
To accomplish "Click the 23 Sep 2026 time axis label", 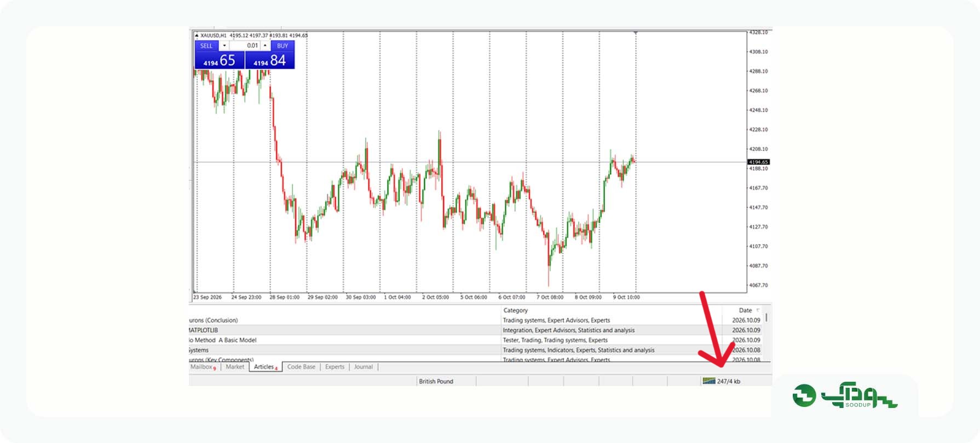I will 207,298.
